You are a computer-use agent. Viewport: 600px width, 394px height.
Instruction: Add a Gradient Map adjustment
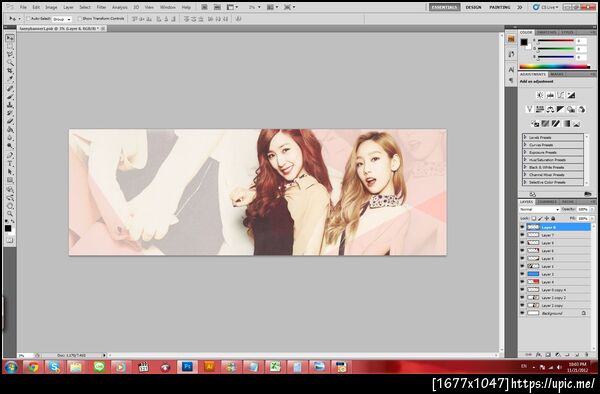(x=566, y=124)
